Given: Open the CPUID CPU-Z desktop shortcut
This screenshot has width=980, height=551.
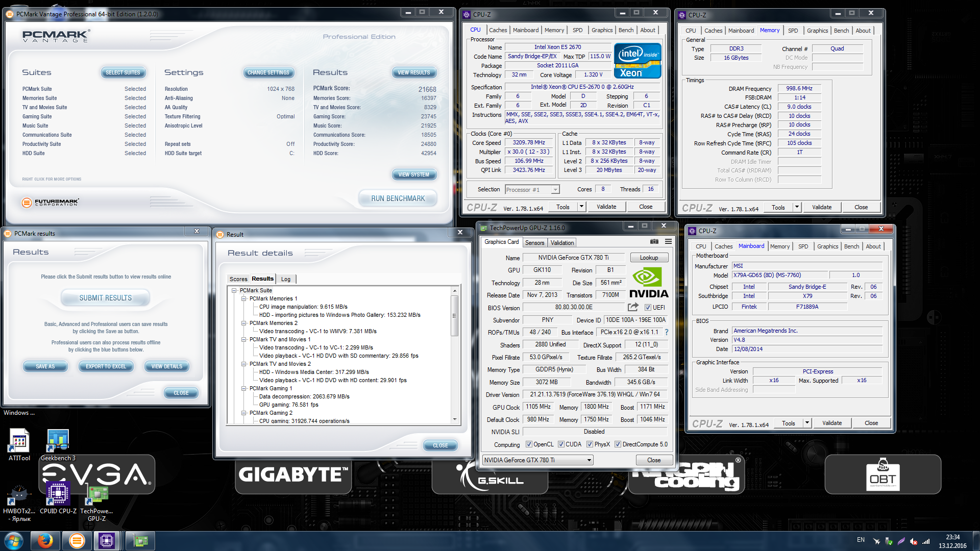Looking at the screenshot, I should [x=58, y=497].
